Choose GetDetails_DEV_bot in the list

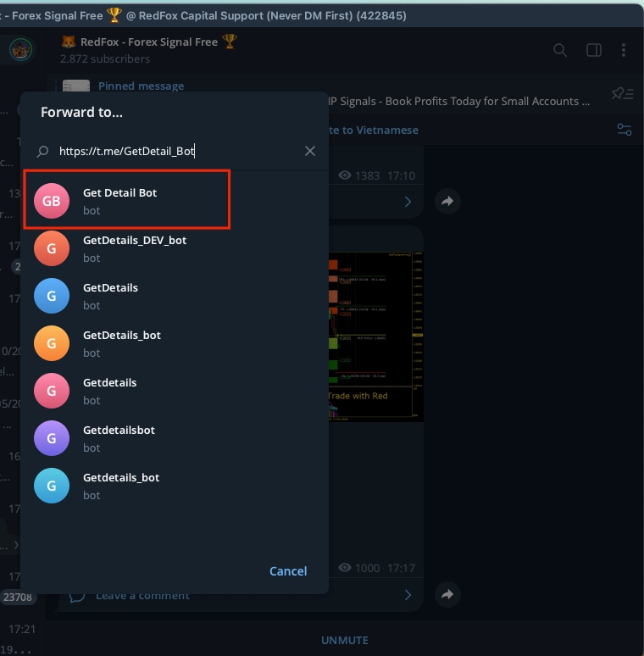(134, 248)
